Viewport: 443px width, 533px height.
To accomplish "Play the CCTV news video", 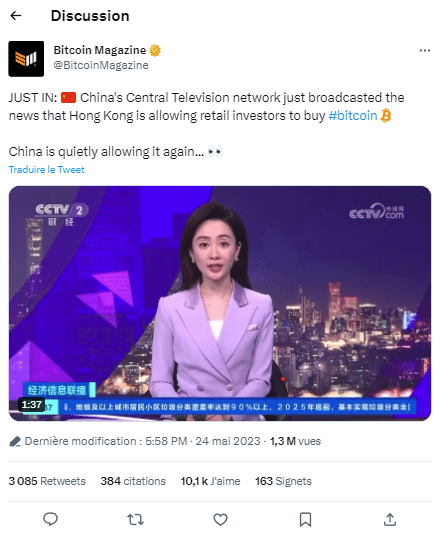I will 220,303.
